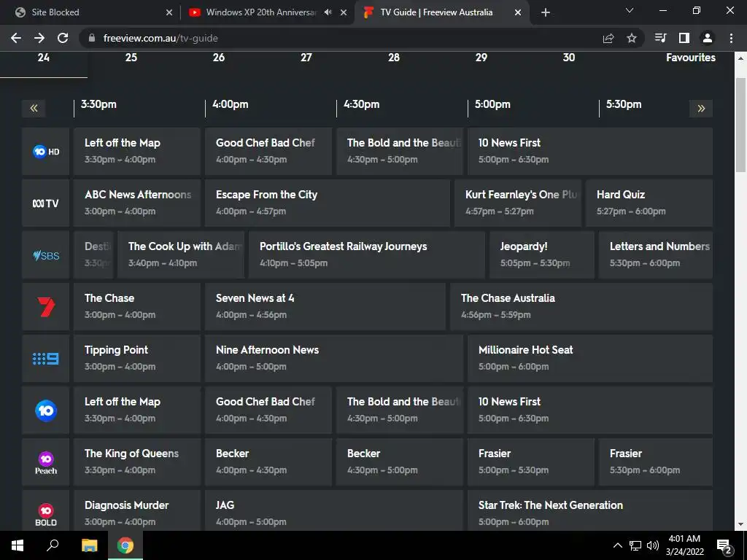Screen dimensions: 747x560
Task: Open Diagnosis Murder program
Action: click(137, 512)
